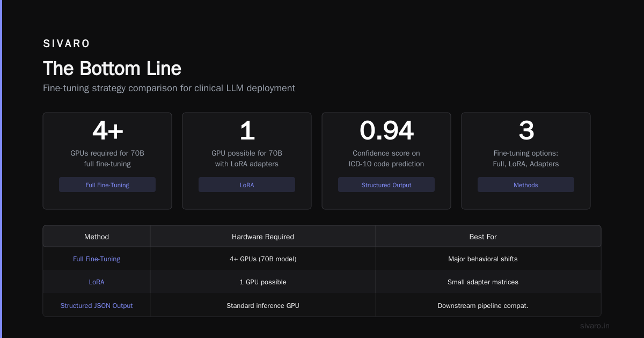Click 'Major behavioral shifts' cell

483,259
